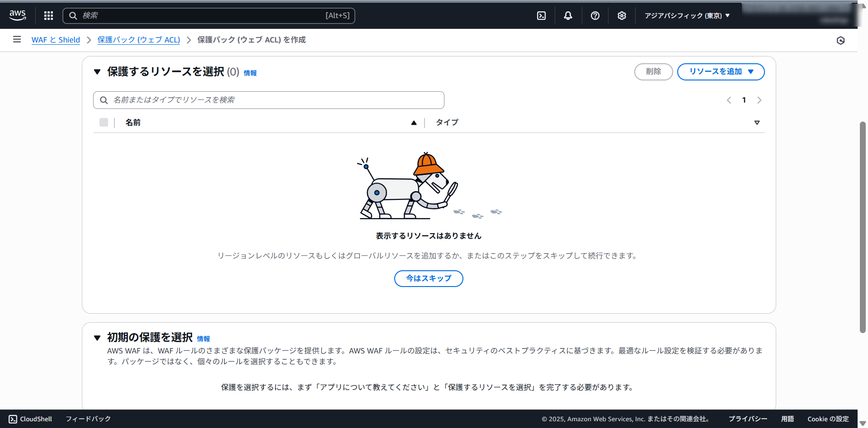Screen dimensions: 868x428
Task: Open the settings gear icon
Action: point(622,16)
